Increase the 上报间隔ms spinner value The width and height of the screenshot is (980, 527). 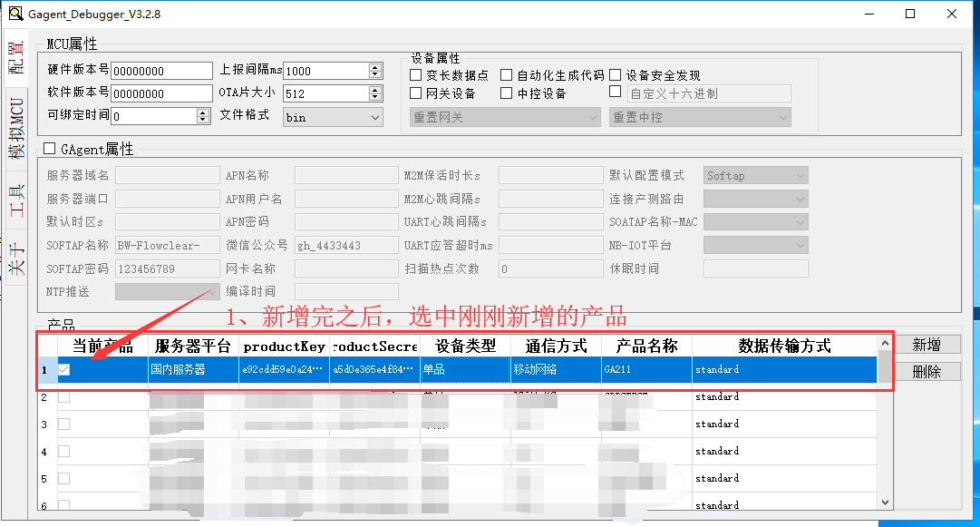[375, 67]
